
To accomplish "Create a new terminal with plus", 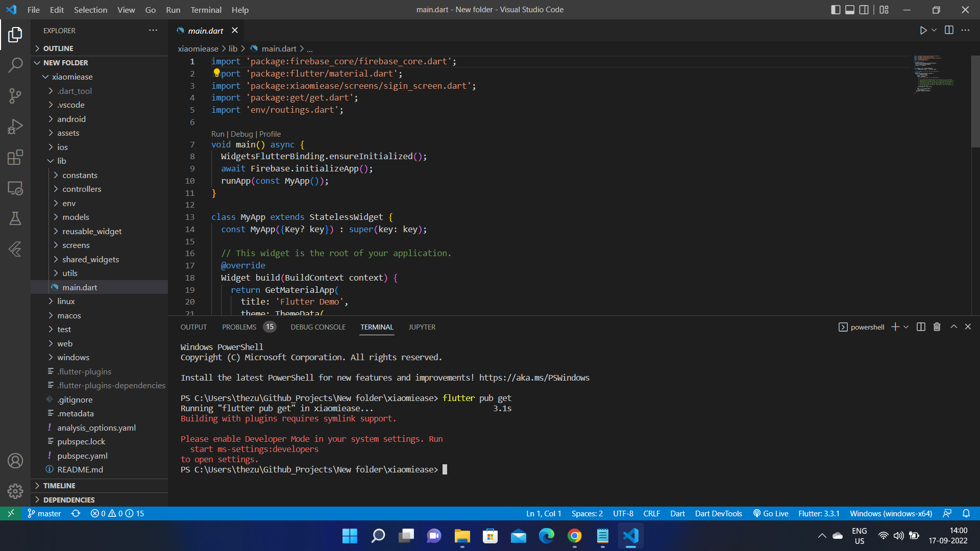I will click(895, 327).
